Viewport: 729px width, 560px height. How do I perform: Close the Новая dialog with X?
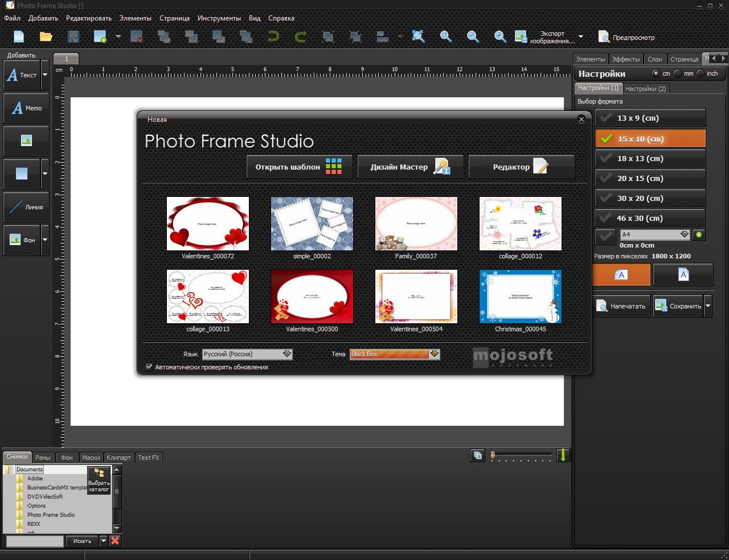(x=581, y=120)
